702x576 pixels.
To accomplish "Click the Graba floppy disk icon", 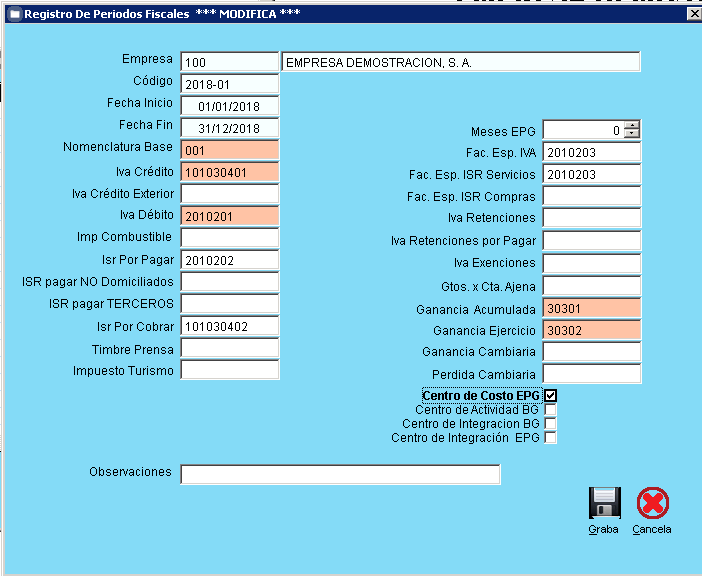I will point(604,503).
